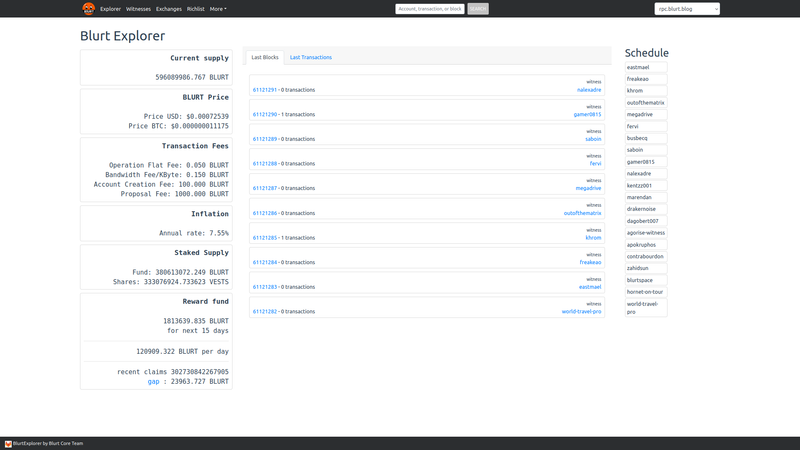Select nalexadre in the Schedule list
The height and width of the screenshot is (450, 800).
pos(646,173)
